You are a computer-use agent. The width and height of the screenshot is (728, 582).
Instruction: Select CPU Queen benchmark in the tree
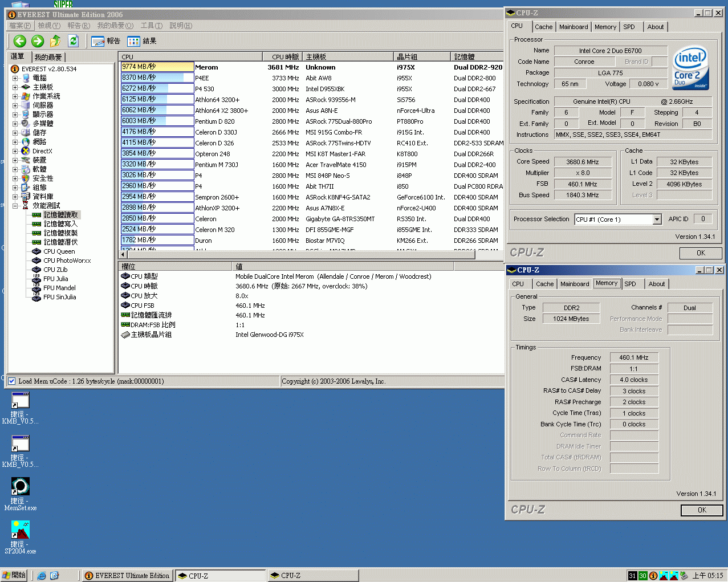(x=59, y=251)
